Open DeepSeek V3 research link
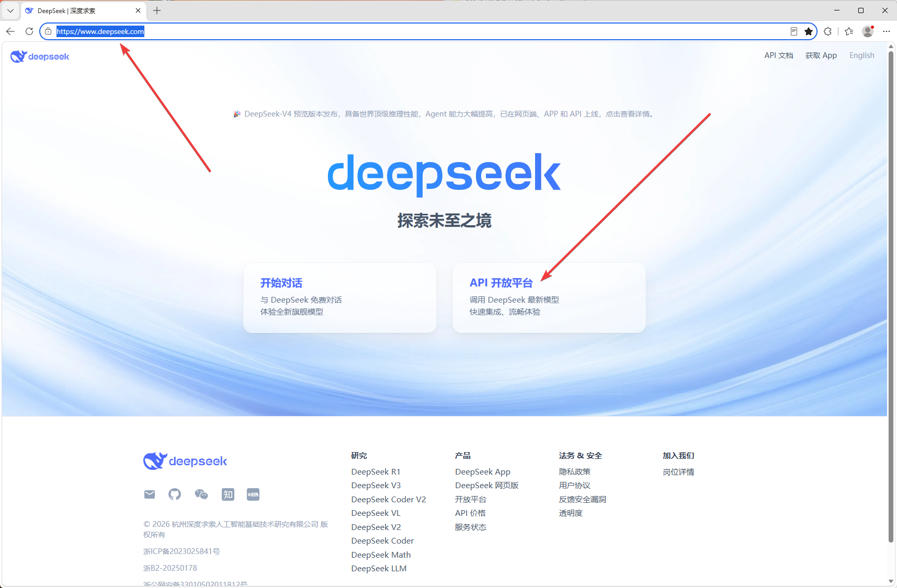The width and height of the screenshot is (897, 588). (376, 486)
